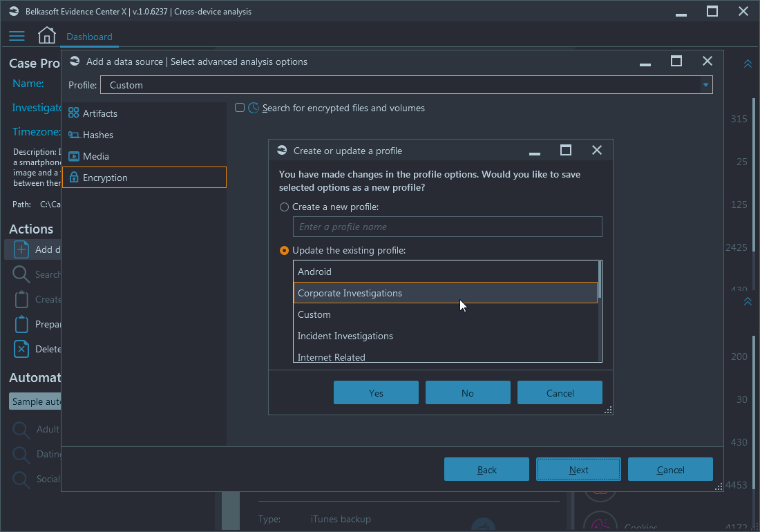The height and width of the screenshot is (532, 760).
Task: Open the Sample automation dropdown
Action: [x=35, y=401]
